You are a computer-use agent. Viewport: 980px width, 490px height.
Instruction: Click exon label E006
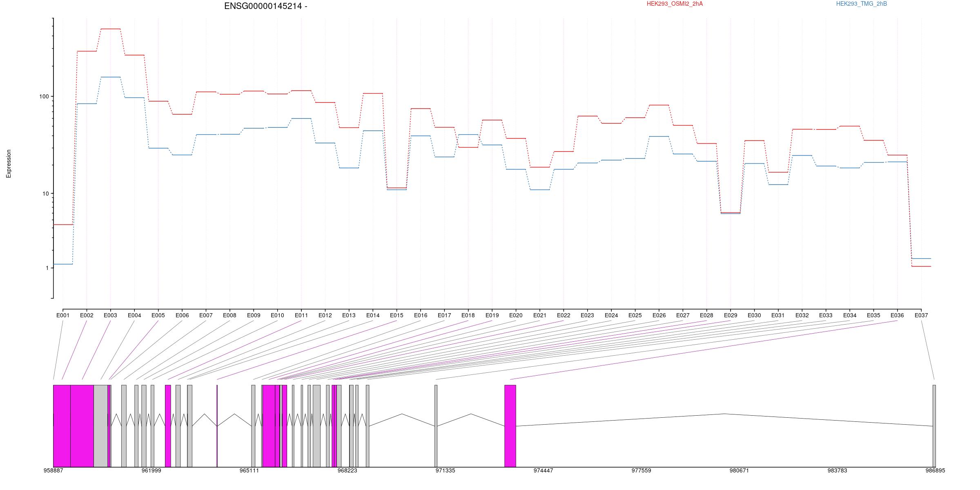(182, 315)
